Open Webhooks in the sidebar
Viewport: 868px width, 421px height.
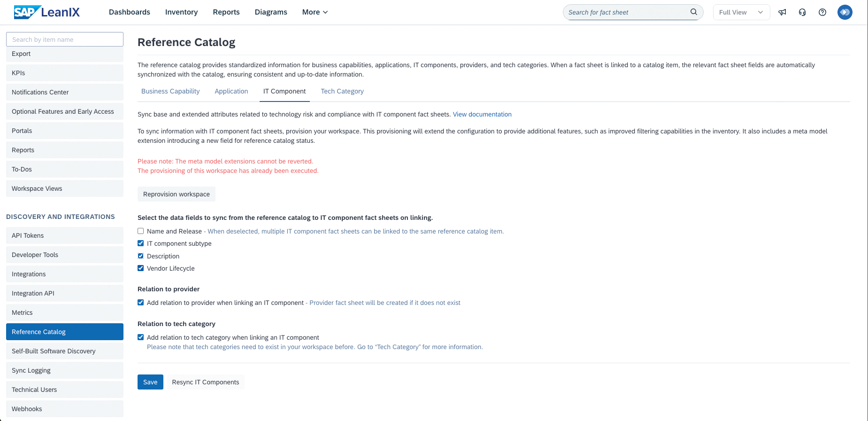[65, 409]
